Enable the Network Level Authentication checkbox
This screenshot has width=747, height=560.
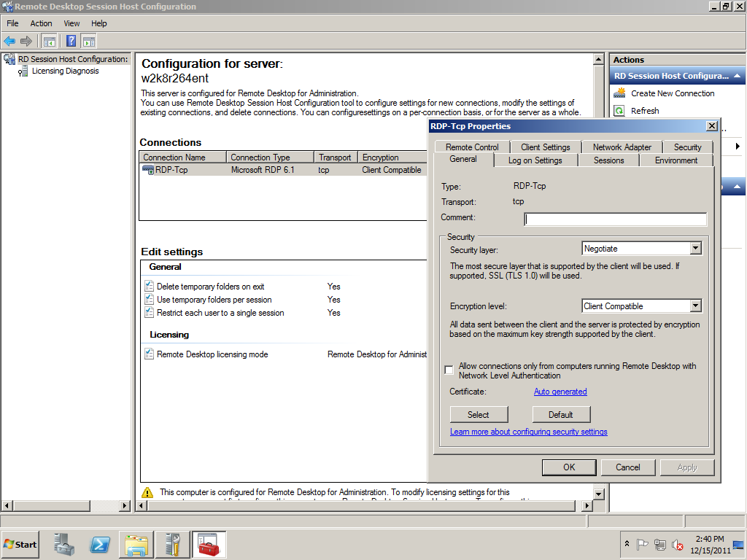tap(449, 370)
